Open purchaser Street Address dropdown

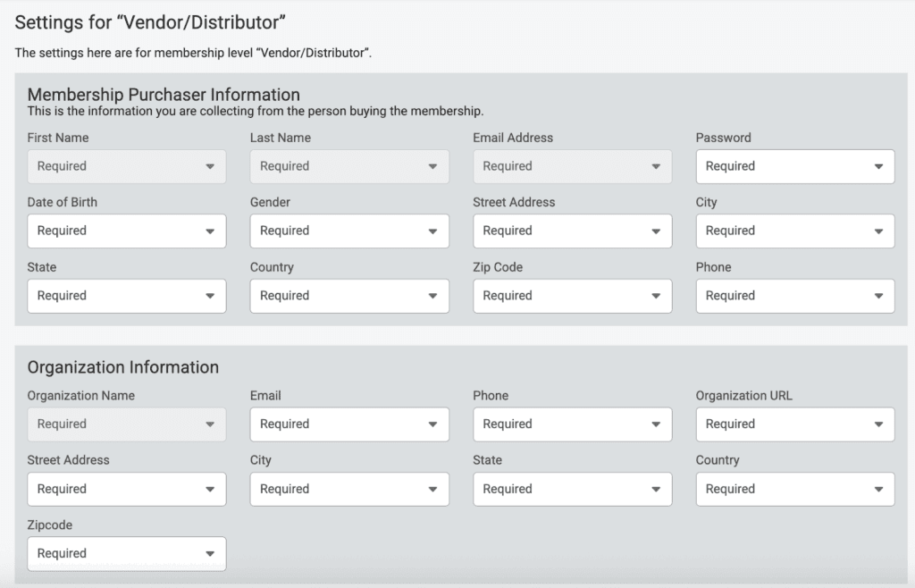tap(572, 231)
